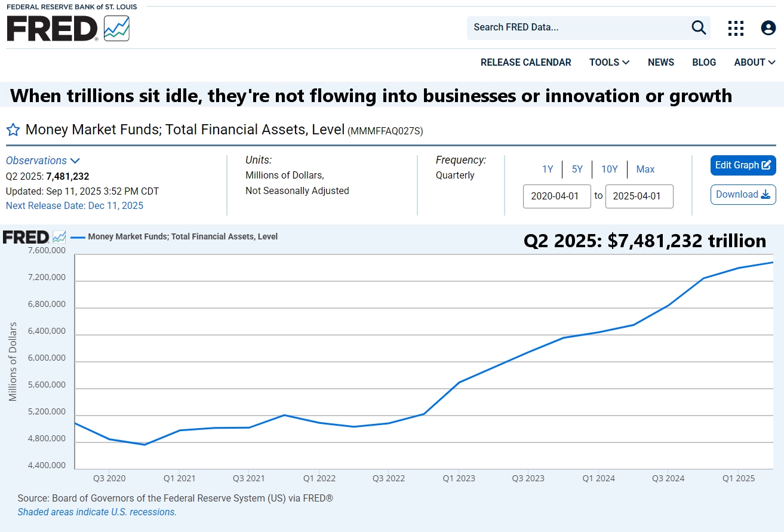Click the search magnifier icon
Screen dimensions: 784x532
coord(698,27)
